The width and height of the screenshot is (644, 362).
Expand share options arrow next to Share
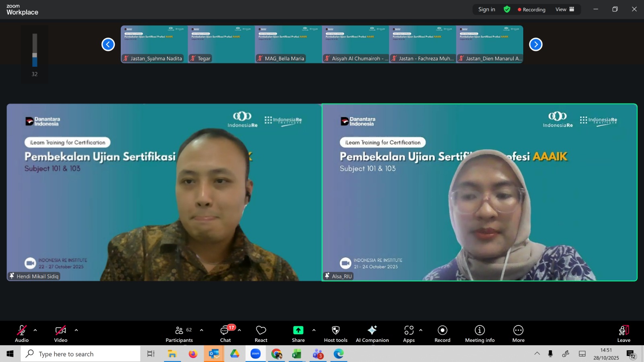[314, 330]
